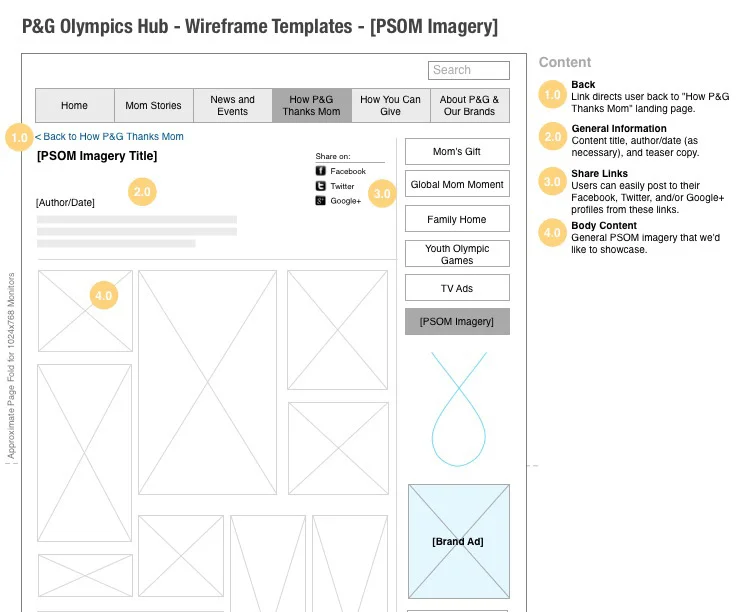The width and height of the screenshot is (756, 612).
Task: Click the Google+ share text link
Action: click(x=345, y=201)
